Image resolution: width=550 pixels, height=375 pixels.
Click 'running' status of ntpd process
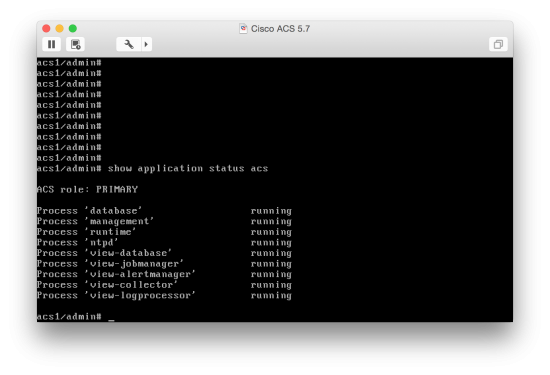tap(271, 243)
